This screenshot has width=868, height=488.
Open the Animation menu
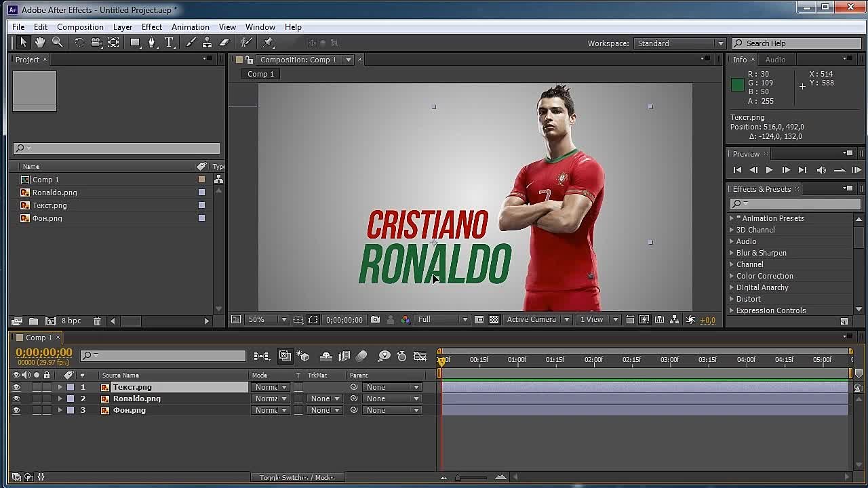point(191,27)
